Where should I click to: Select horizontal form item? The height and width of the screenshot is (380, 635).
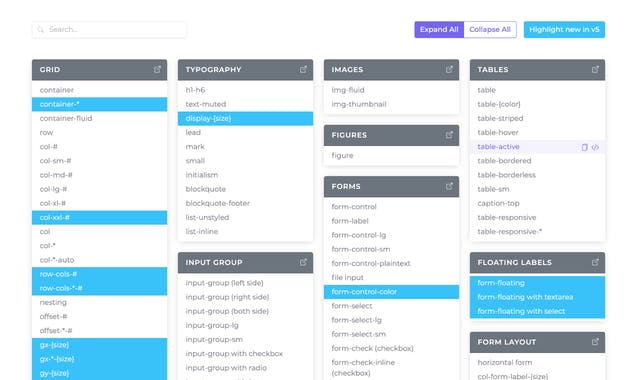point(537,363)
